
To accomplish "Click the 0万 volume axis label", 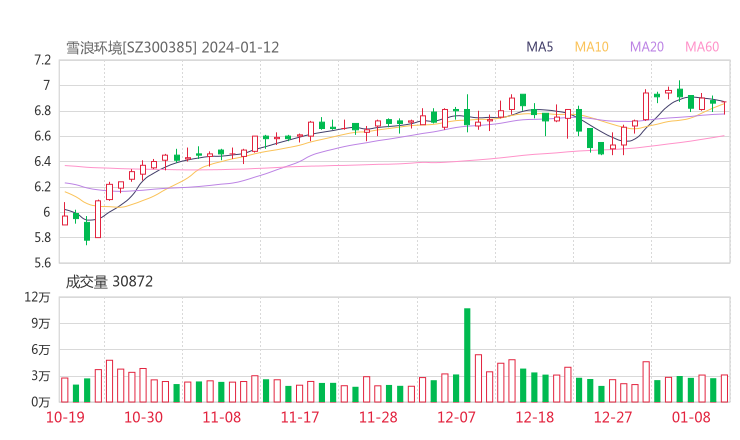I will click(x=41, y=402).
